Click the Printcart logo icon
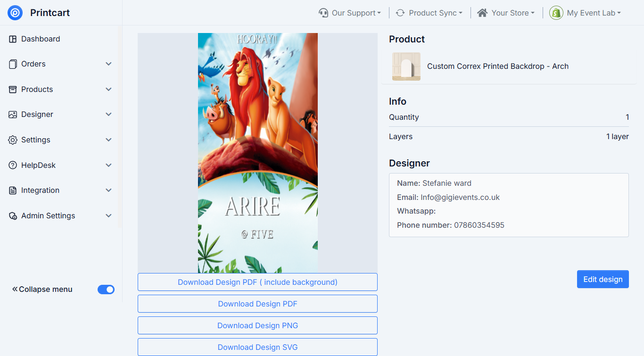 15,13
